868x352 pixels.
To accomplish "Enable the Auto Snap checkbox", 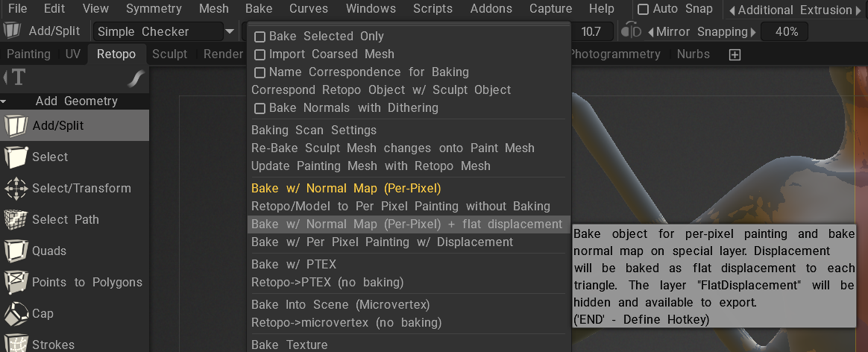I will [x=643, y=10].
